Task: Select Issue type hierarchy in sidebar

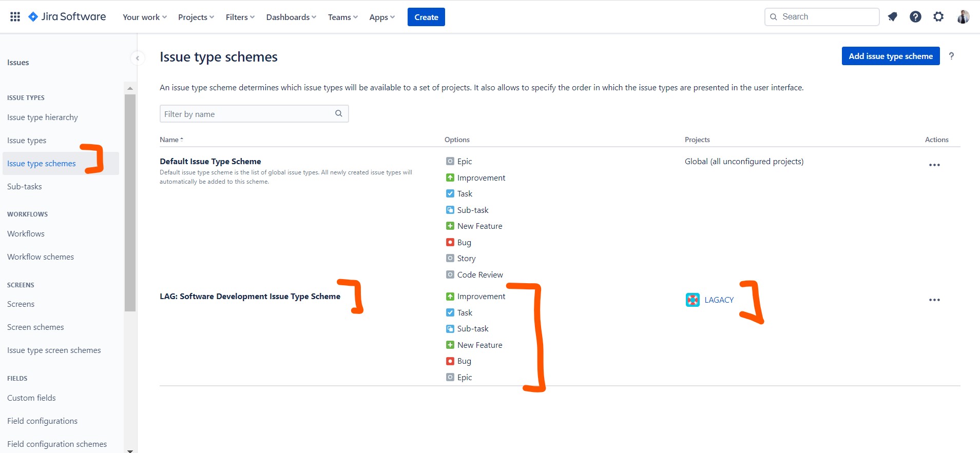Action: click(x=43, y=117)
